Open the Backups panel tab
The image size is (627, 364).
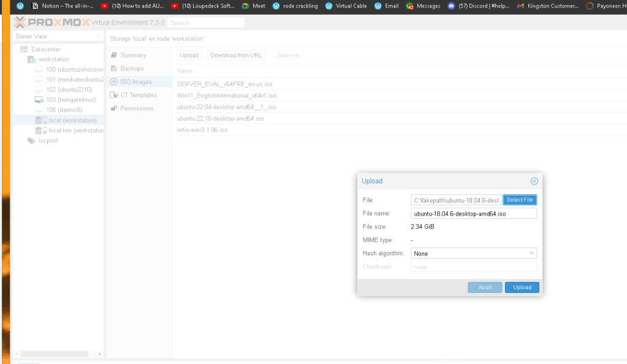(139, 69)
